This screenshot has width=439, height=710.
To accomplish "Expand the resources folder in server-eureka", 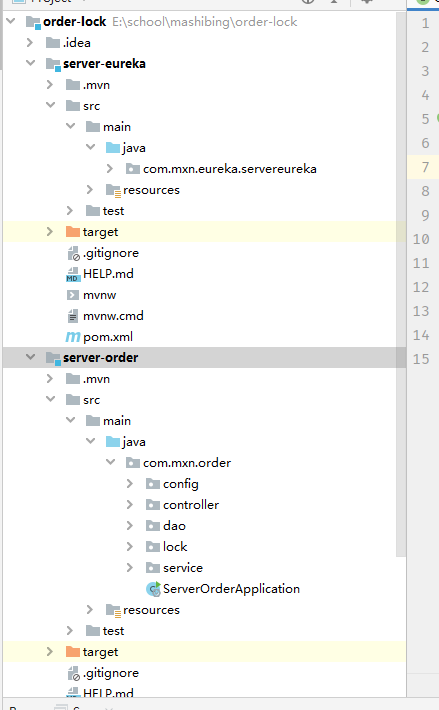I will point(90,190).
